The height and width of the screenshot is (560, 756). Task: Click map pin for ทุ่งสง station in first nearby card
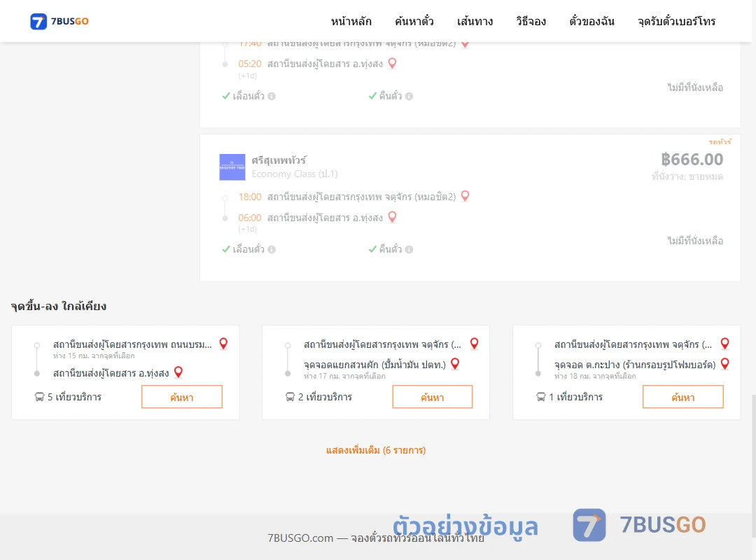click(x=178, y=372)
